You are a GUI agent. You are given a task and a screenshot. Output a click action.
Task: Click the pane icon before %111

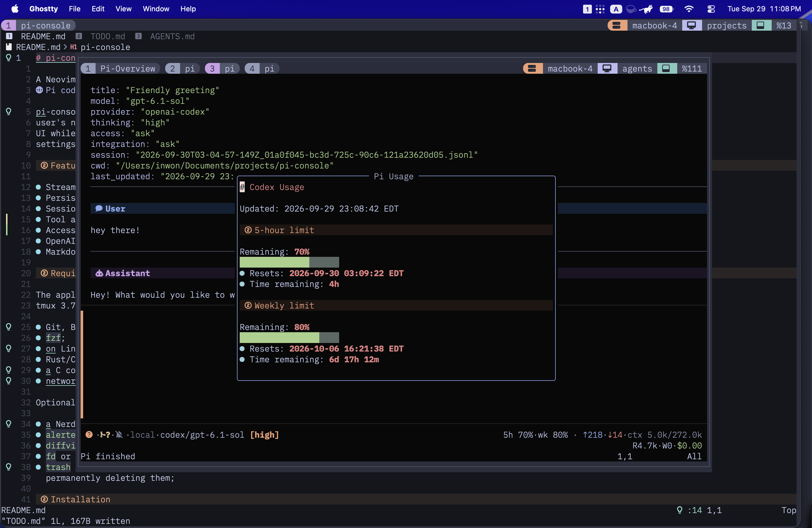666,68
